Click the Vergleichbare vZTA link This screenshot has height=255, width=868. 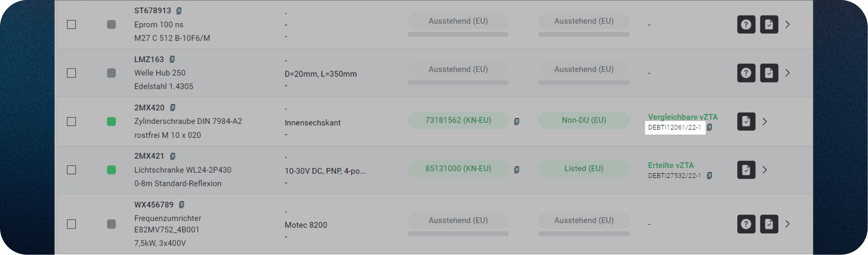point(682,117)
